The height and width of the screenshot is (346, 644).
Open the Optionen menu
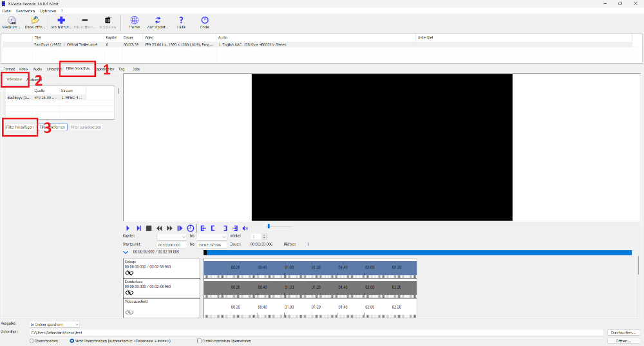click(48, 11)
